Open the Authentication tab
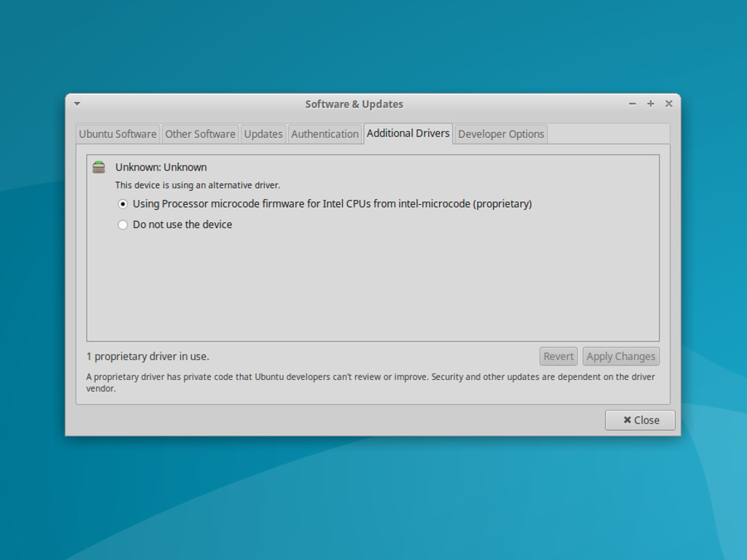This screenshot has width=747, height=560. (325, 134)
